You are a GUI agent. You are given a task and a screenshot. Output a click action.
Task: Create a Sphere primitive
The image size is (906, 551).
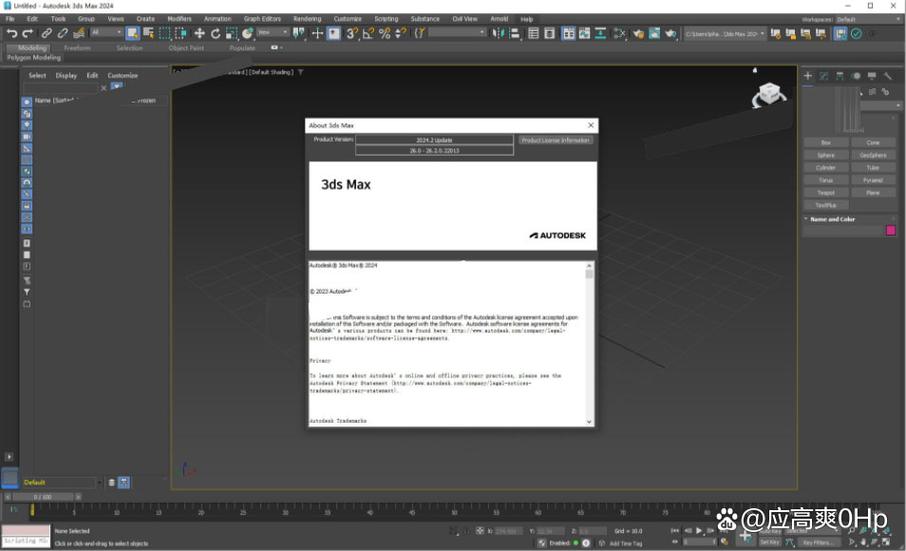(x=826, y=155)
